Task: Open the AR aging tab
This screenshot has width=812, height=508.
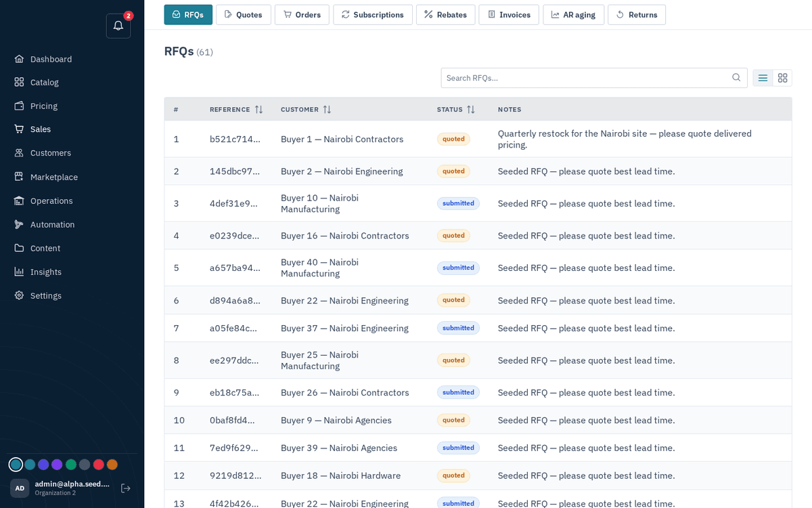Action: click(574, 15)
